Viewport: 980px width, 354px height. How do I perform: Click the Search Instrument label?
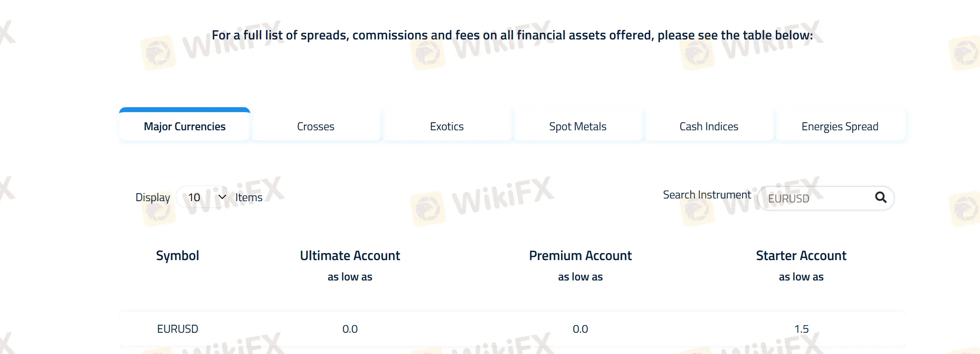tap(707, 195)
